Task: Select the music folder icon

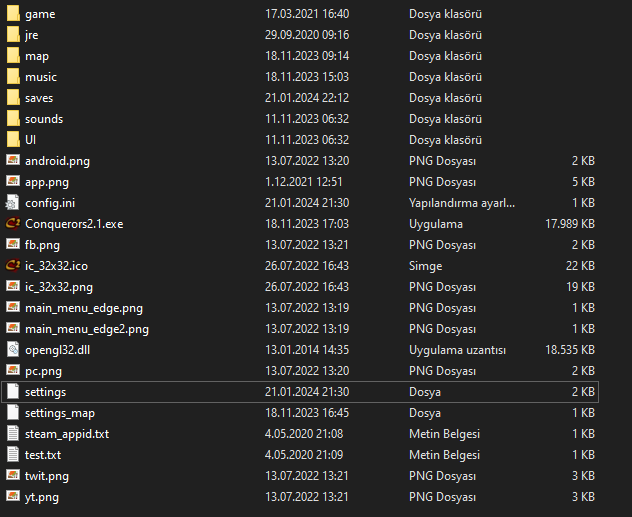Action: [x=13, y=76]
